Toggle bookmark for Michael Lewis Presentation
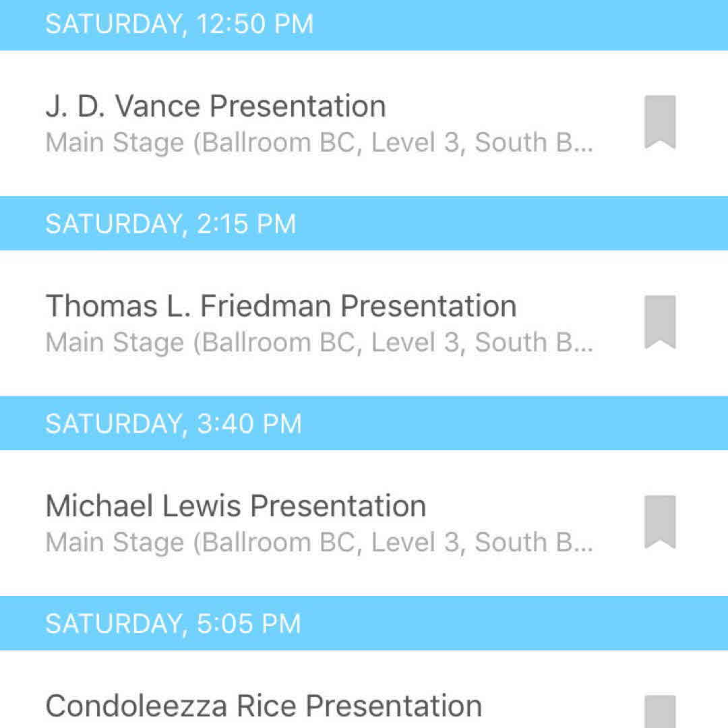 click(660, 522)
